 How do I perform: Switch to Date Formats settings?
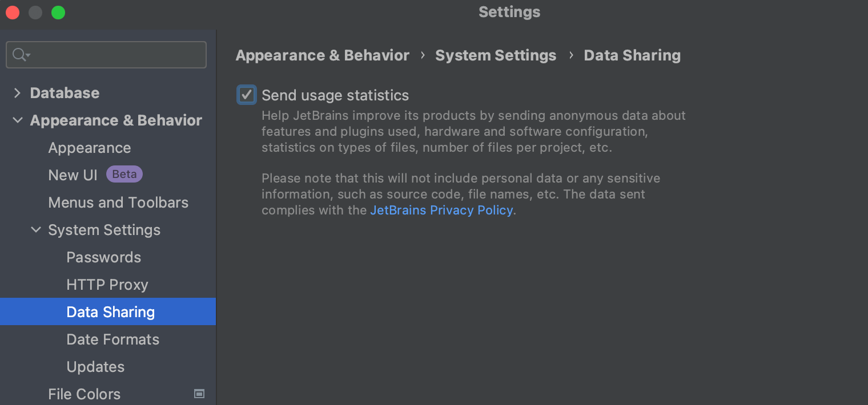coord(112,339)
